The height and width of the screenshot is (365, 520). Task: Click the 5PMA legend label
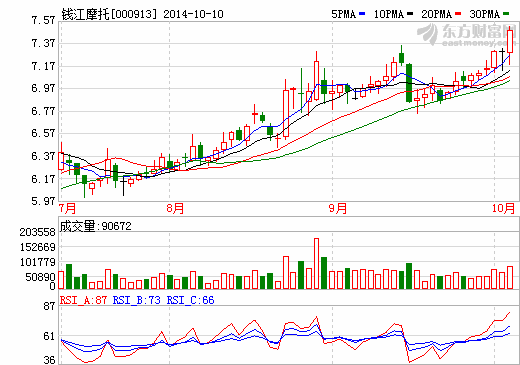(x=344, y=14)
